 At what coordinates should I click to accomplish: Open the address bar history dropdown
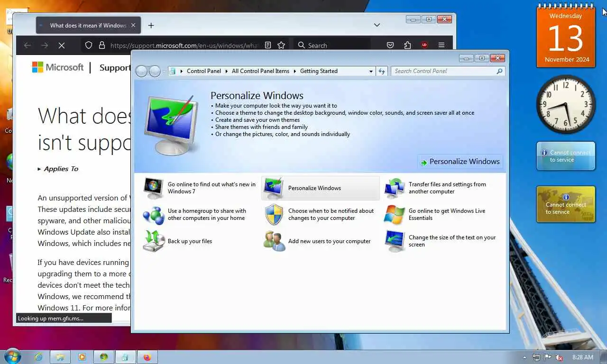pyautogui.click(x=371, y=71)
